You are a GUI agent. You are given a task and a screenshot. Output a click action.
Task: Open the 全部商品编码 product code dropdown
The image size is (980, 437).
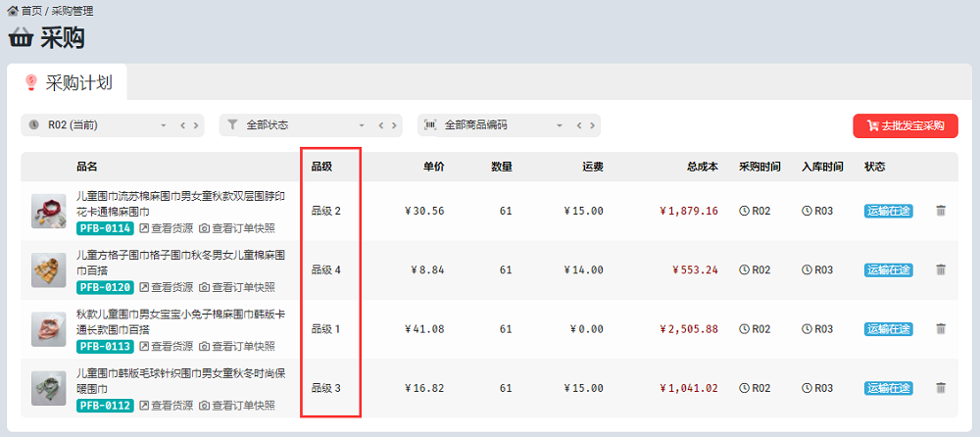(x=495, y=125)
